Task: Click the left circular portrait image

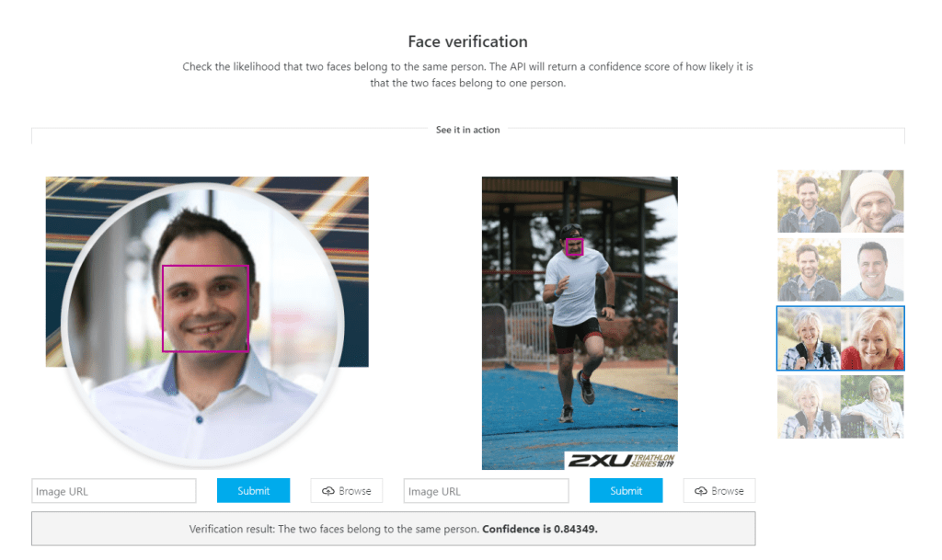Action: 203,324
